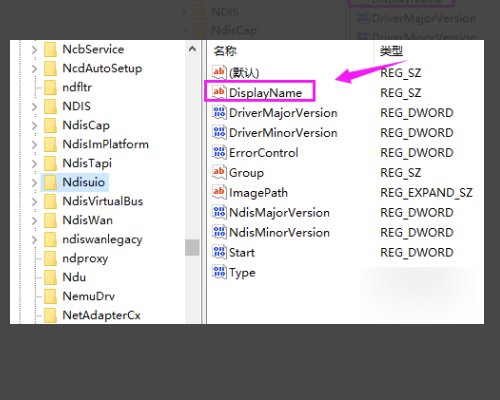Image resolution: width=500 pixels, height=400 pixels.
Task: Select the Ndu key label
Action: click(x=74, y=277)
